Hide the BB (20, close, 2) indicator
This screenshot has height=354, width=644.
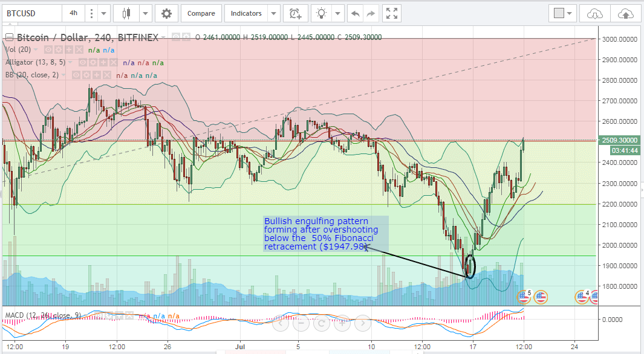coord(76,75)
